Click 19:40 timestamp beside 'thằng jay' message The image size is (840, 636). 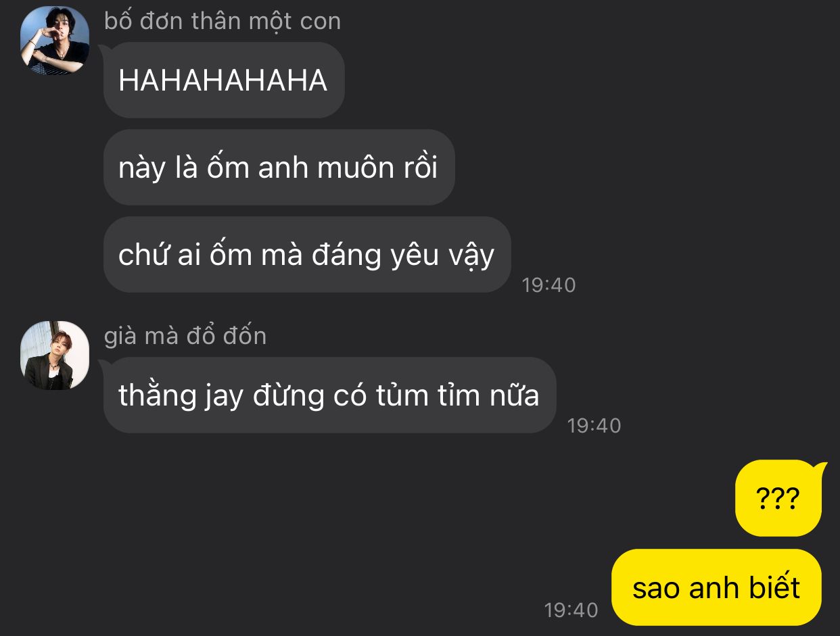click(594, 426)
